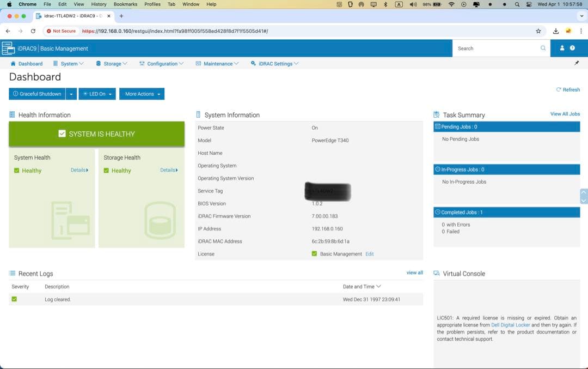
Task: Open the History menu
Action: pyautogui.click(x=99, y=4)
